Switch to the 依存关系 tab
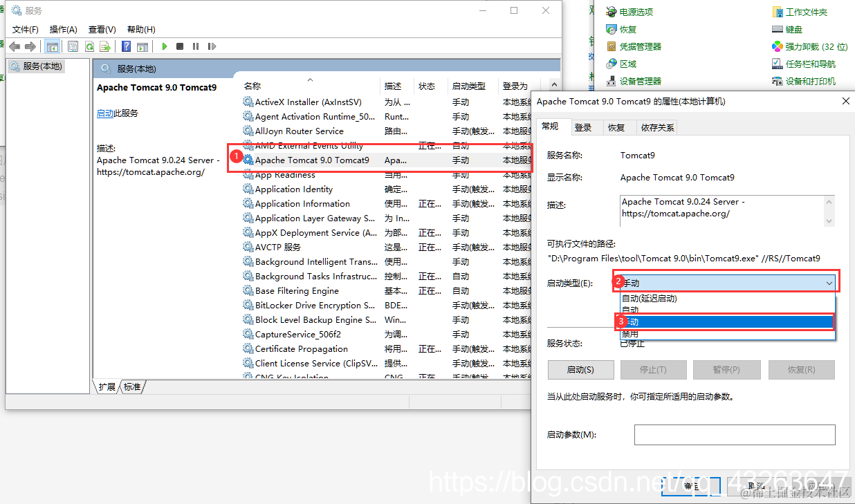Viewport: 855px width, 504px height. pyautogui.click(x=658, y=127)
